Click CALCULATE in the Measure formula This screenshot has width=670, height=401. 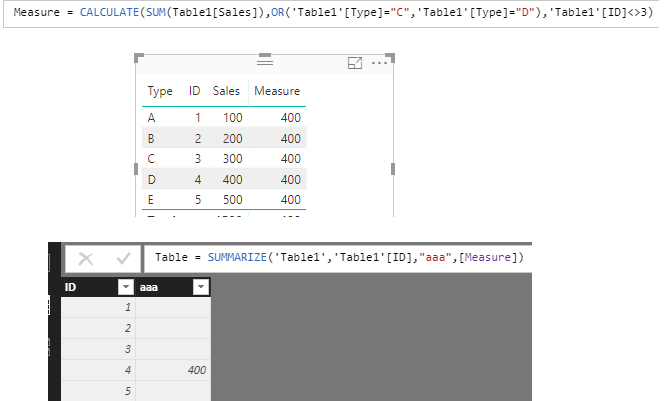click(110, 12)
